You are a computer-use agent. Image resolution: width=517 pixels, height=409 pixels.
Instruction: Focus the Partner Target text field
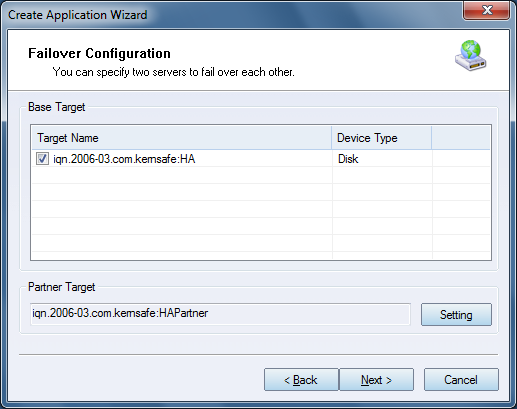tap(220, 314)
